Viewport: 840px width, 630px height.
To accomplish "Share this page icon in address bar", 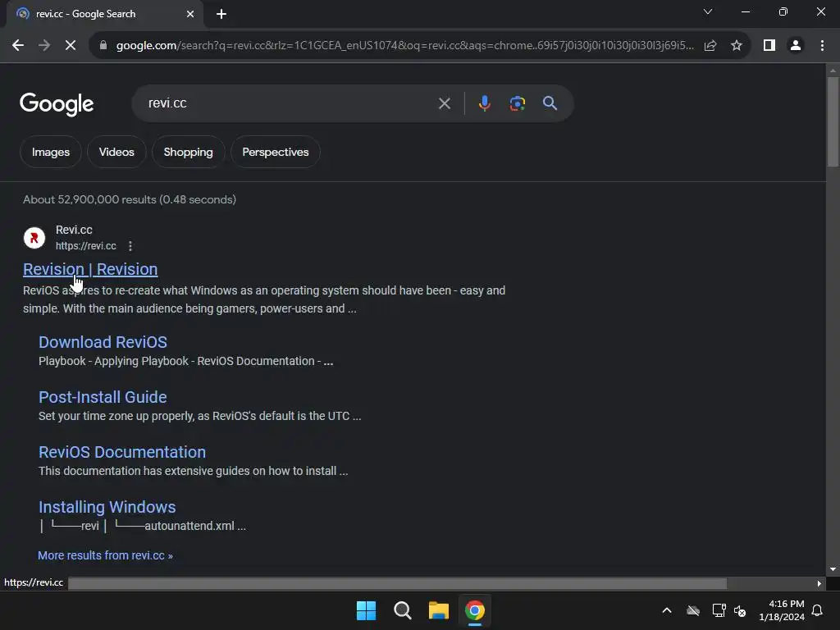I will (710, 46).
